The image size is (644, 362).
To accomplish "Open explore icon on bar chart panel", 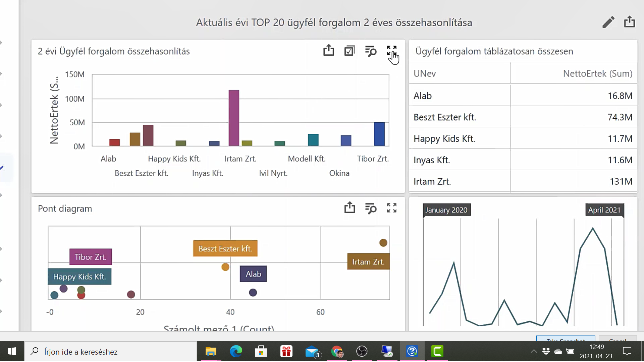I will click(371, 51).
